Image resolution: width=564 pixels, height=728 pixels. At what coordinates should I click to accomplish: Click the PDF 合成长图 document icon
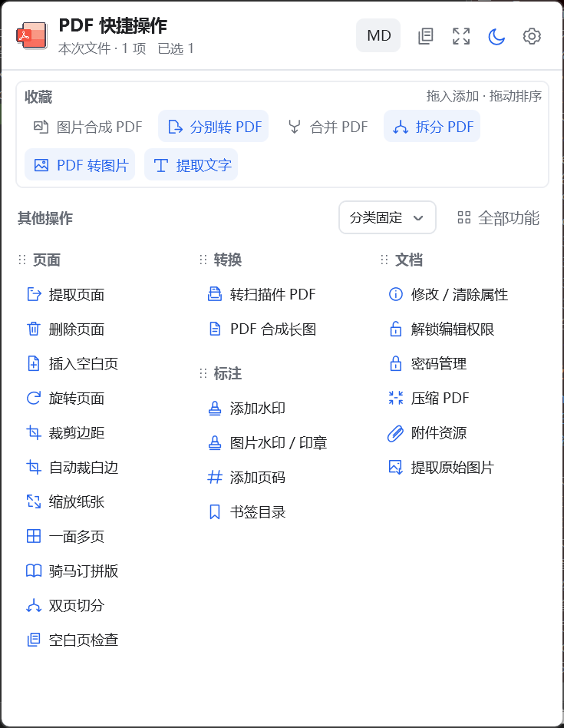pos(215,329)
